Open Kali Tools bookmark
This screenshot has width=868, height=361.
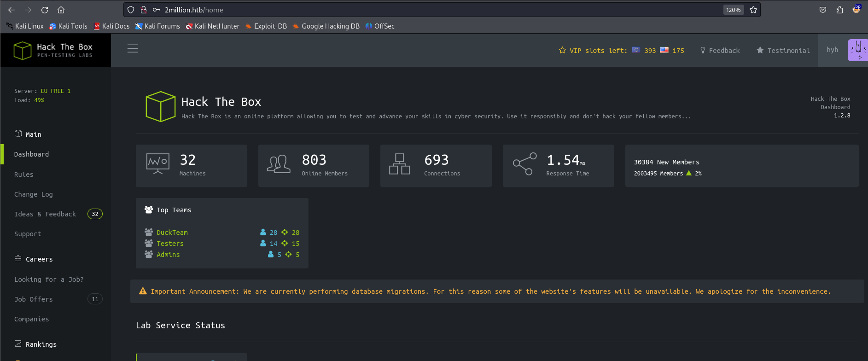pyautogui.click(x=68, y=26)
